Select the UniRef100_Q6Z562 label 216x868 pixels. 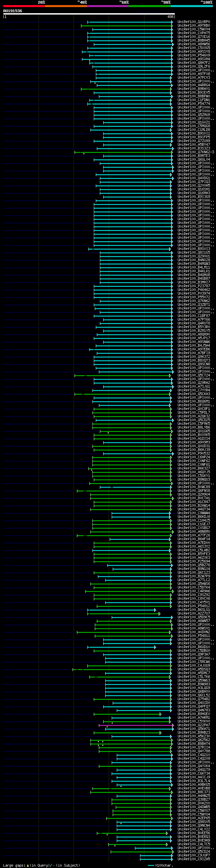tap(194, 740)
